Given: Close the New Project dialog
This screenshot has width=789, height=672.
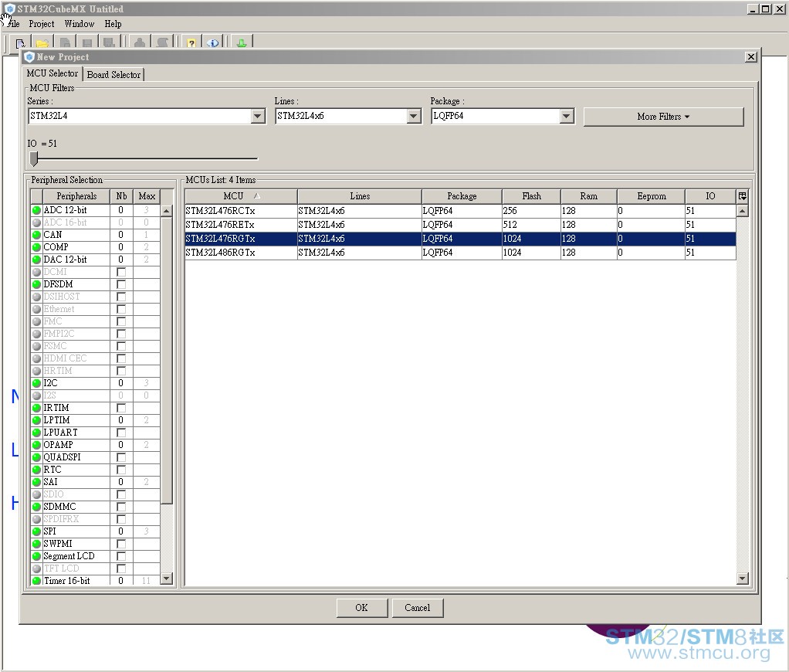Looking at the screenshot, I should point(750,57).
